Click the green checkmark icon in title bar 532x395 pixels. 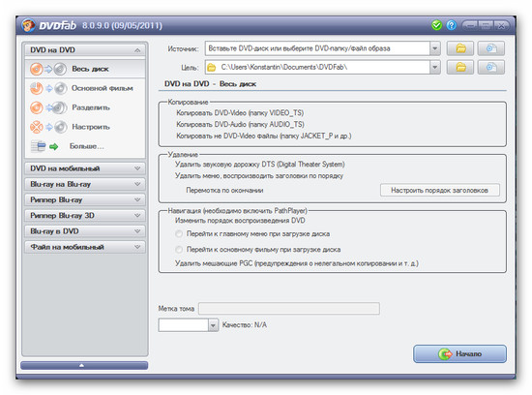pyautogui.click(x=436, y=25)
